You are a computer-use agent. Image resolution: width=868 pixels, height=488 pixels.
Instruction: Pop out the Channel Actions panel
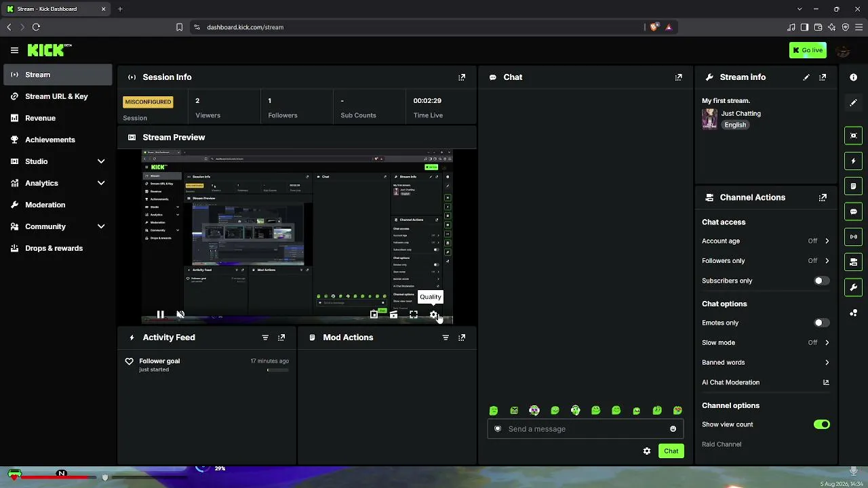823,198
